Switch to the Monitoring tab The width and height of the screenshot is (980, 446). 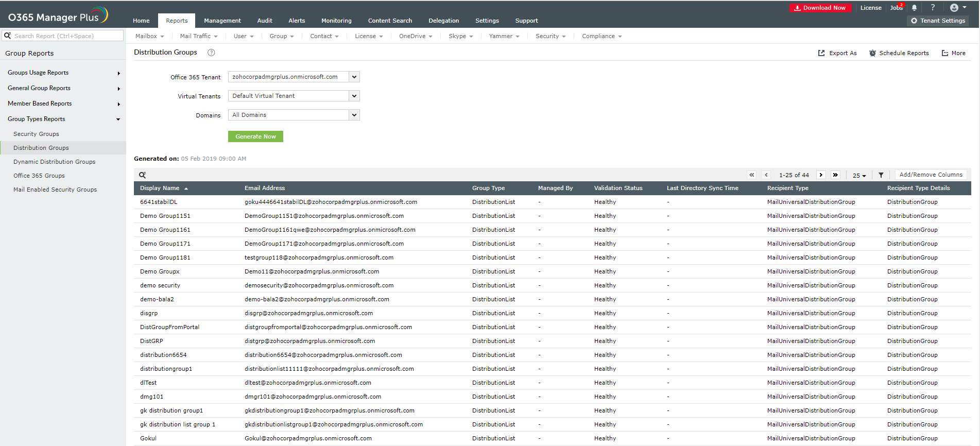[x=336, y=21]
